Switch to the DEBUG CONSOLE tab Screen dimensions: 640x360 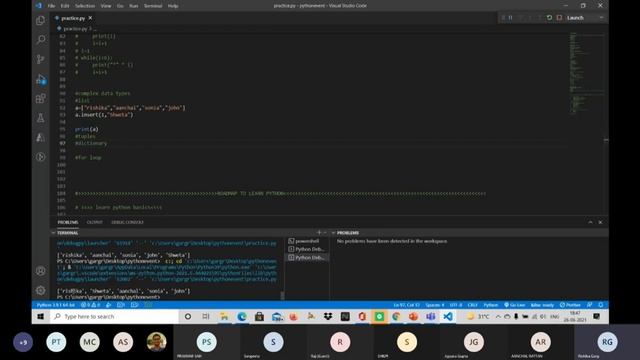[127, 222]
